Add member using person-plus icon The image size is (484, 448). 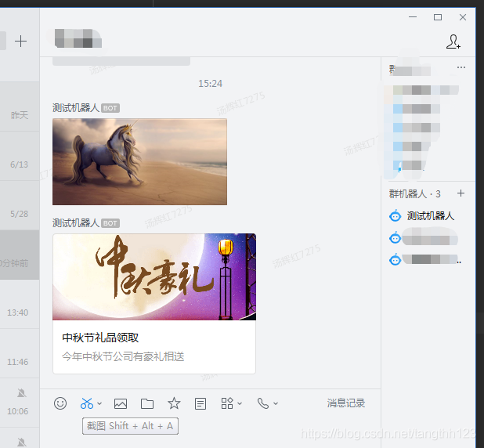tap(453, 42)
